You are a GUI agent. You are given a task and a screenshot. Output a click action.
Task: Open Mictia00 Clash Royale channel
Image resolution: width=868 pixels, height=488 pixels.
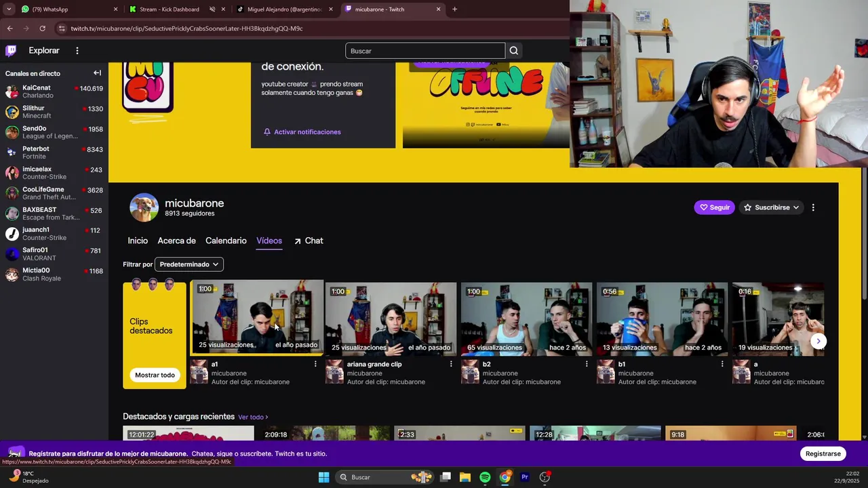click(x=54, y=274)
